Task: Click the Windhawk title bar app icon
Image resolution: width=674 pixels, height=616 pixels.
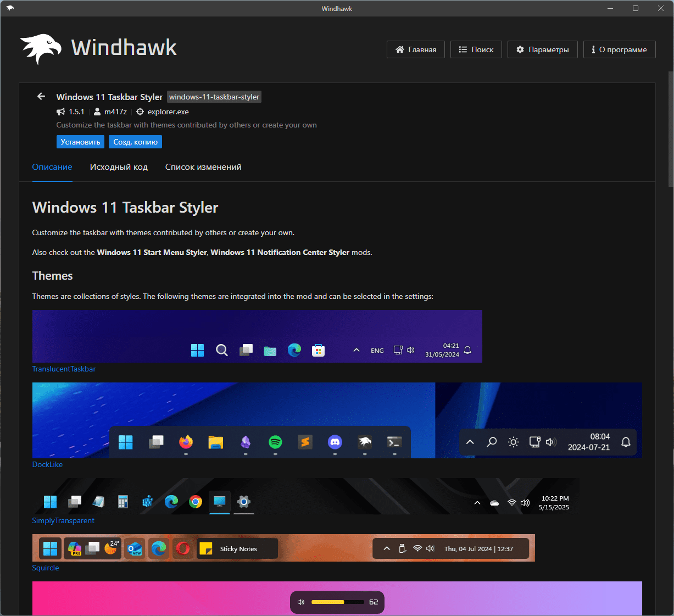Action: pyautogui.click(x=10, y=8)
